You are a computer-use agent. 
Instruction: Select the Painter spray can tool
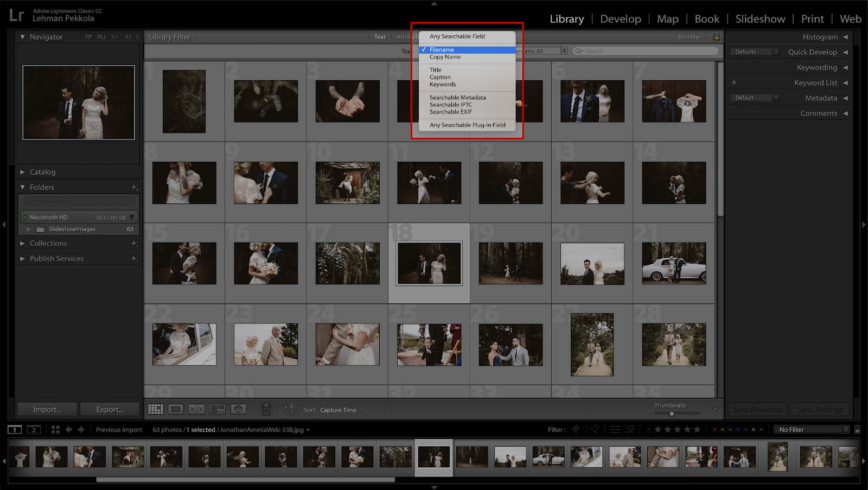pyautogui.click(x=266, y=409)
